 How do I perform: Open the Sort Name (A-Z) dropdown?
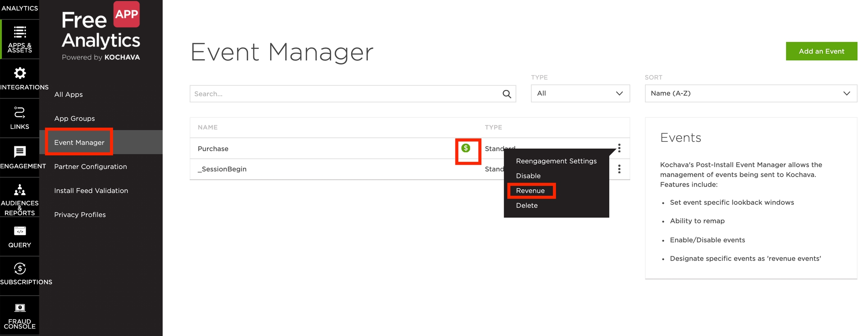coord(750,94)
